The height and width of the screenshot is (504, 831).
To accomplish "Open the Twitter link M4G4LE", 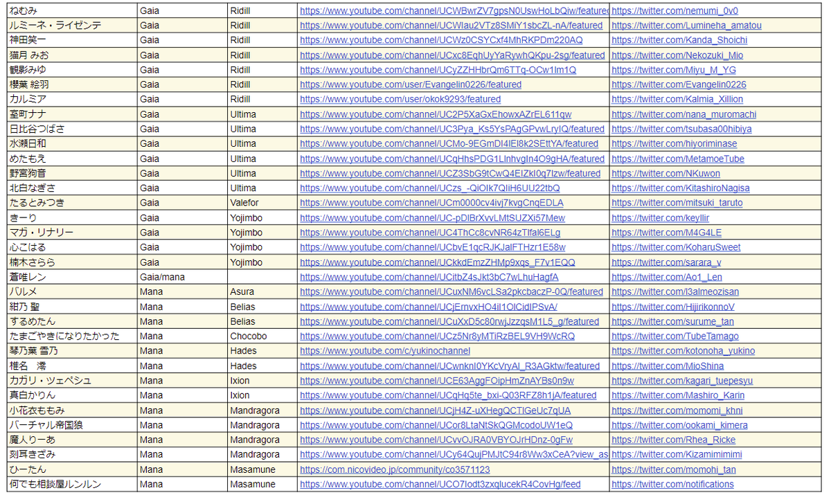I will coord(667,233).
